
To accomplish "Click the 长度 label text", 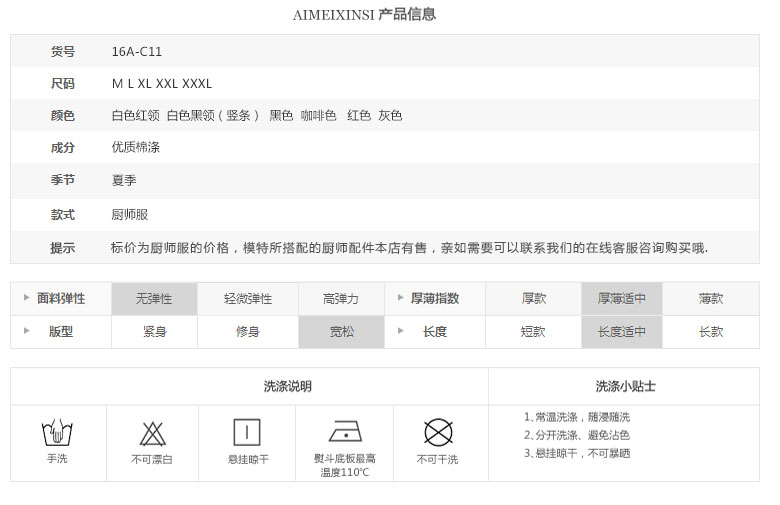I will 435,332.
